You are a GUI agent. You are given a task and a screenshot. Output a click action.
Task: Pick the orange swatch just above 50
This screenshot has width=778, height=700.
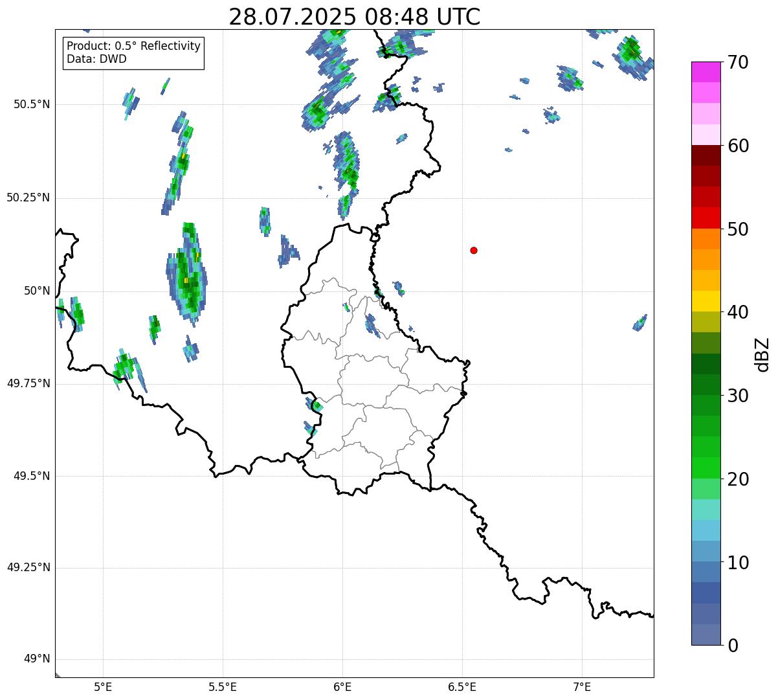(706, 239)
